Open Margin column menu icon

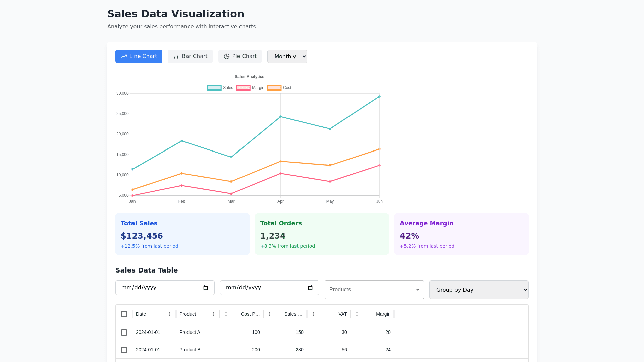tap(357, 314)
